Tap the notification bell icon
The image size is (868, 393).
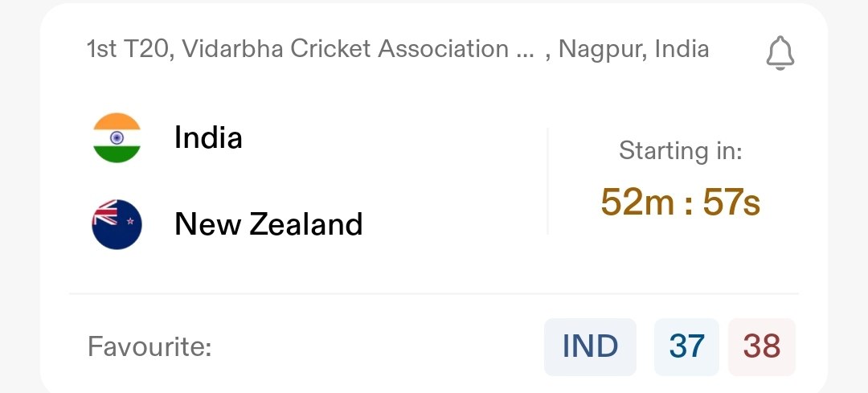tap(780, 53)
